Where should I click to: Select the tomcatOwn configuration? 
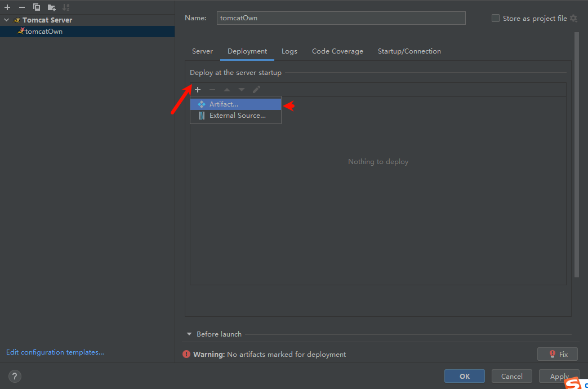(87, 32)
